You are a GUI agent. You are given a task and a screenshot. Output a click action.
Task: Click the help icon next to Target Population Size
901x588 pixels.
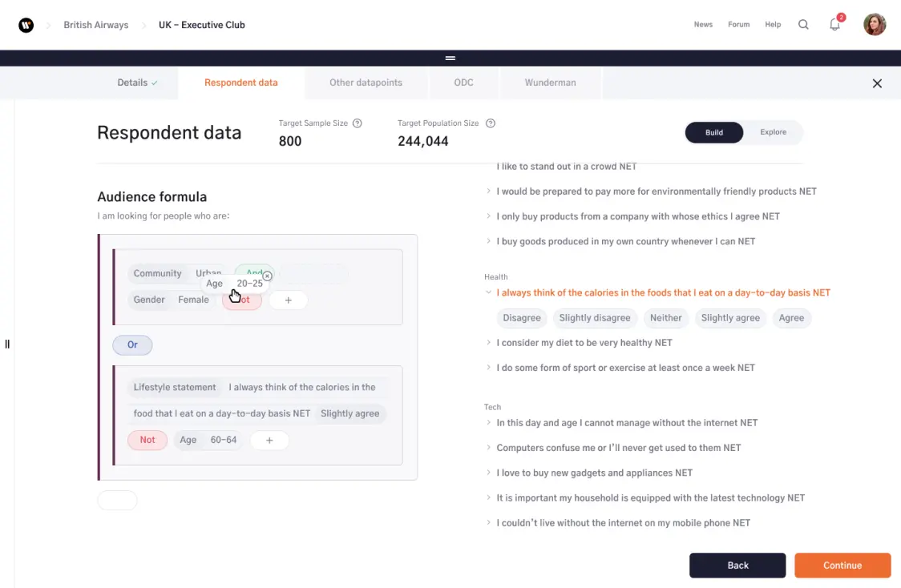(490, 123)
